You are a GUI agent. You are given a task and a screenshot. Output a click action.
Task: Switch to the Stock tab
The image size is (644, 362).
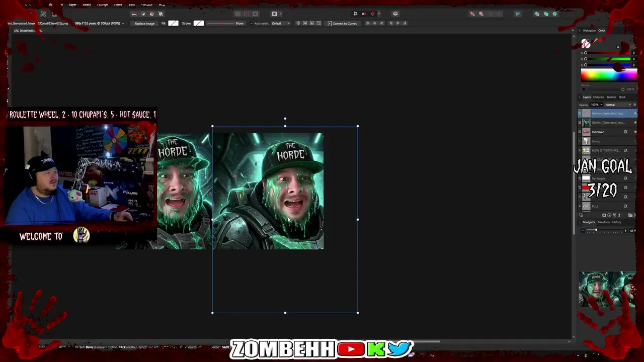[622, 97]
